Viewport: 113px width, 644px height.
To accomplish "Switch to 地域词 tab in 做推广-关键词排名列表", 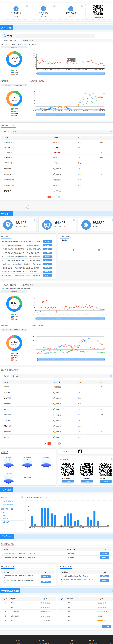I will pyautogui.click(x=16, y=376).
